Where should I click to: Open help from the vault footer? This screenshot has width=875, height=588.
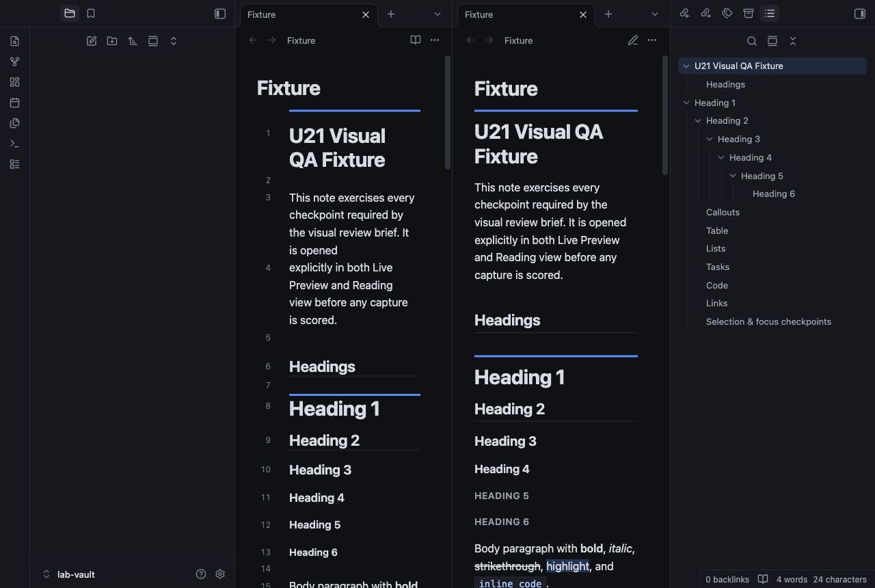pos(201,574)
